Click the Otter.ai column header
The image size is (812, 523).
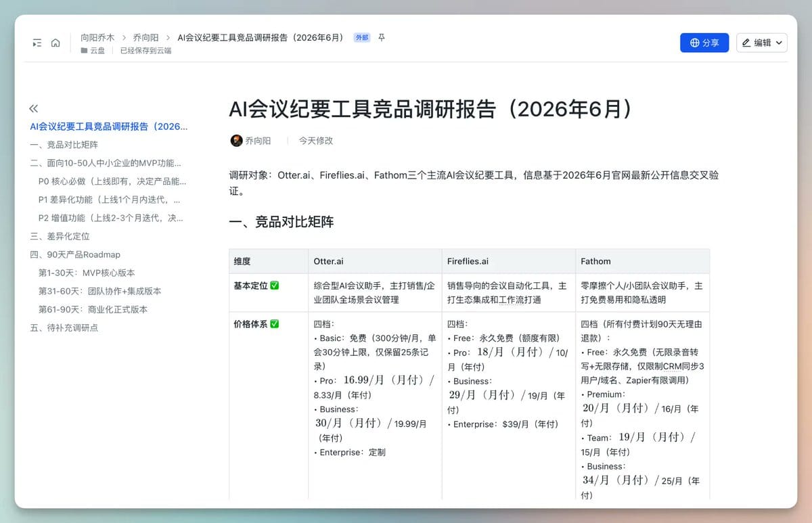coord(375,261)
